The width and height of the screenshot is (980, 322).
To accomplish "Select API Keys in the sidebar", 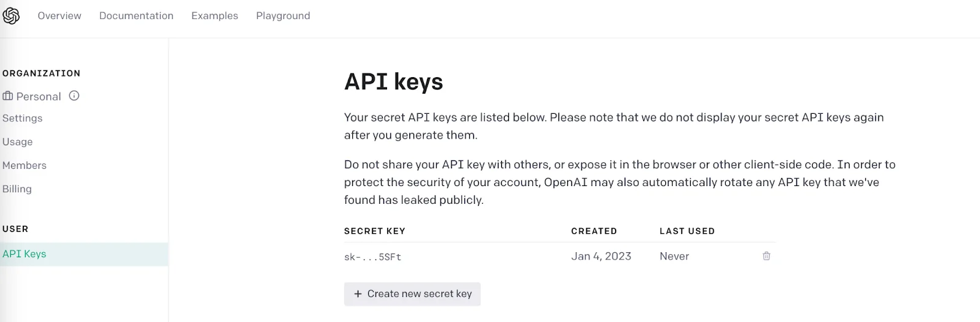I will 24,254.
